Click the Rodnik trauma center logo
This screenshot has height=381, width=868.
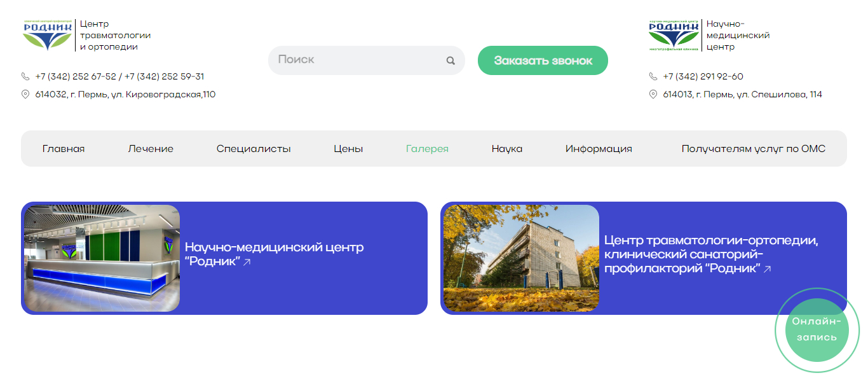coord(48,35)
